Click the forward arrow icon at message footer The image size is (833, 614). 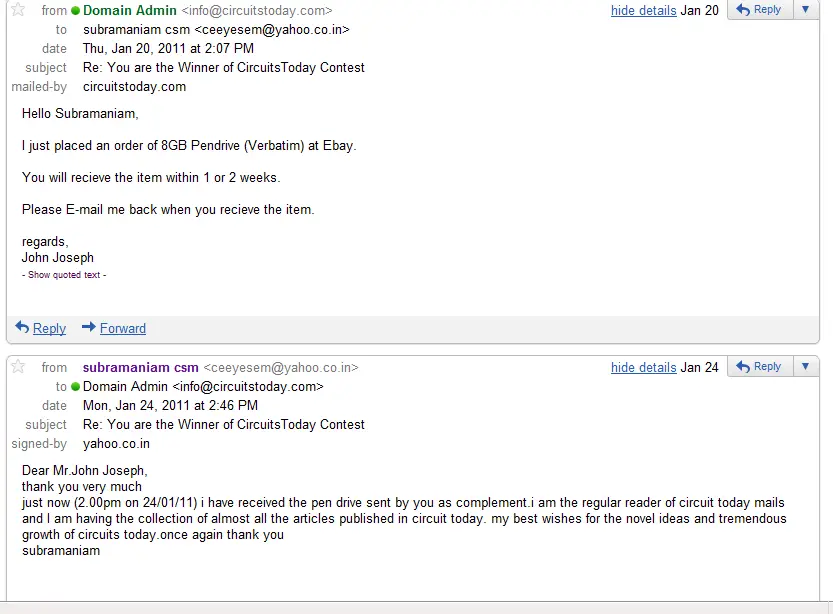tap(89, 327)
